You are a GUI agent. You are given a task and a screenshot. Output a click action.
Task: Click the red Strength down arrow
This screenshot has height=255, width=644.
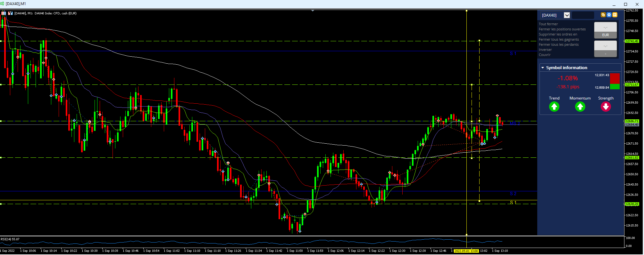pyautogui.click(x=606, y=107)
